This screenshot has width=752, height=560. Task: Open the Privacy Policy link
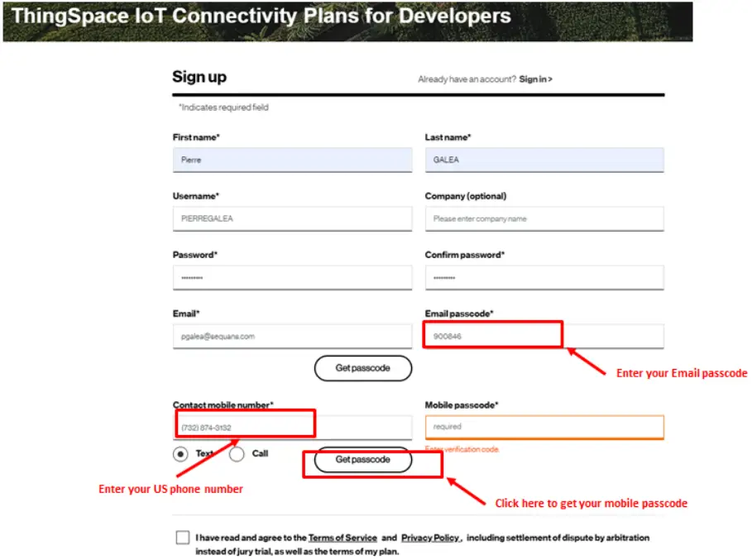430,537
